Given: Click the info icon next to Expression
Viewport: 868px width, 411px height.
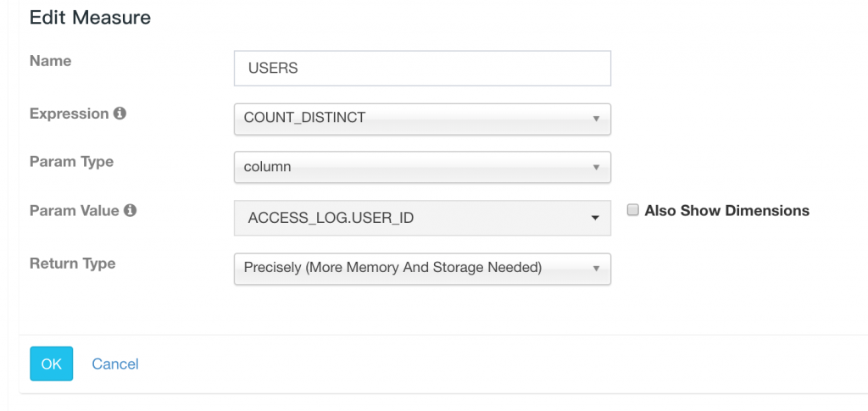Looking at the screenshot, I should [120, 114].
